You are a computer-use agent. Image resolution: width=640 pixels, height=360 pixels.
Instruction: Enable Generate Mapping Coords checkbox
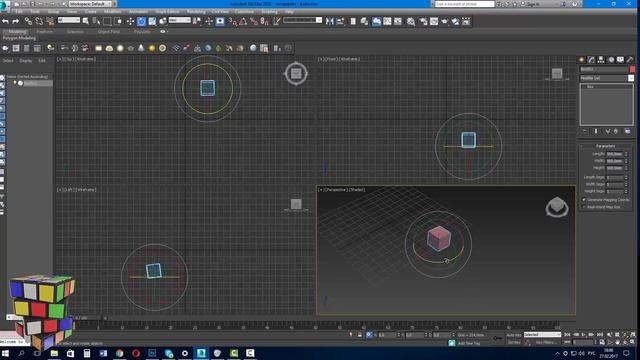584,200
